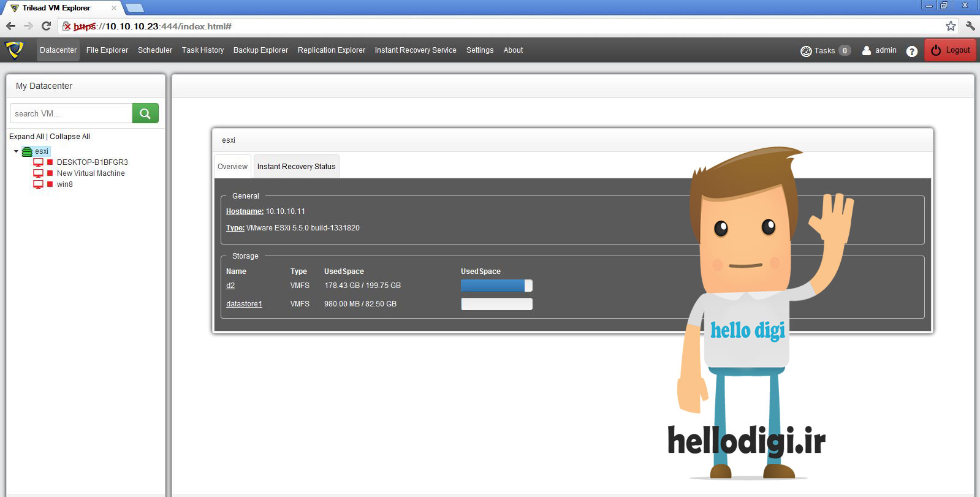Open Instant Recovery Service
The image size is (980, 497).
pos(416,50)
